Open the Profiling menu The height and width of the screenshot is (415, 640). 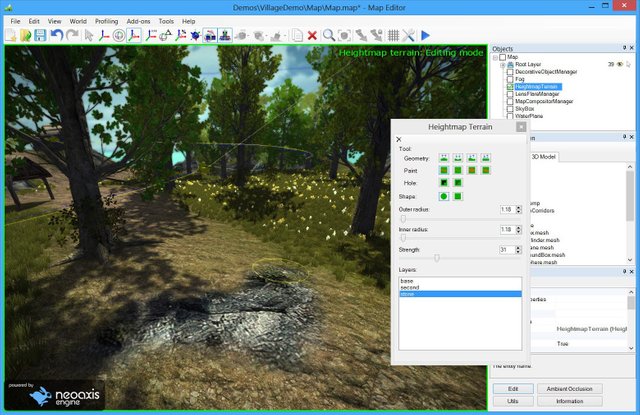click(106, 21)
